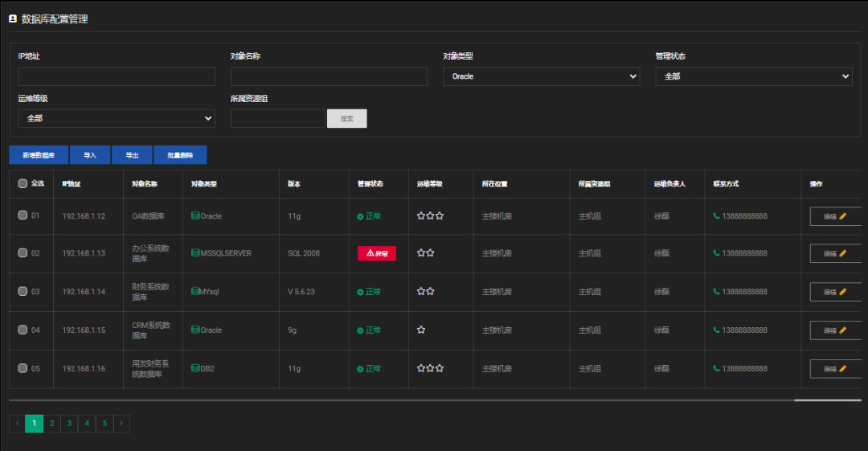The image size is (868, 451).
Task: Check the checkbox for row 03
Action: [x=23, y=291]
